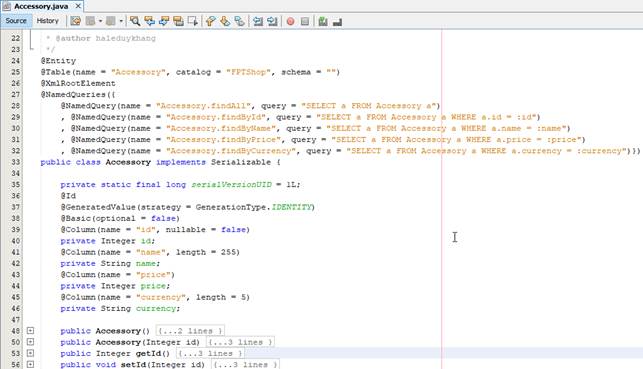The image size is (643, 369).
Task: Click the Shift Line Right icon
Action: (x=272, y=21)
